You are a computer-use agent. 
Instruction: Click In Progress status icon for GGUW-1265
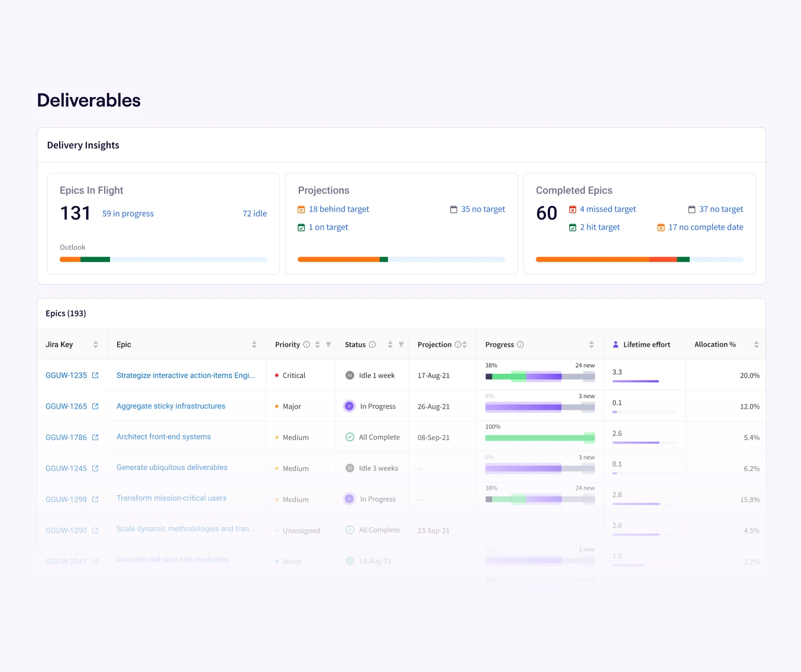click(349, 406)
